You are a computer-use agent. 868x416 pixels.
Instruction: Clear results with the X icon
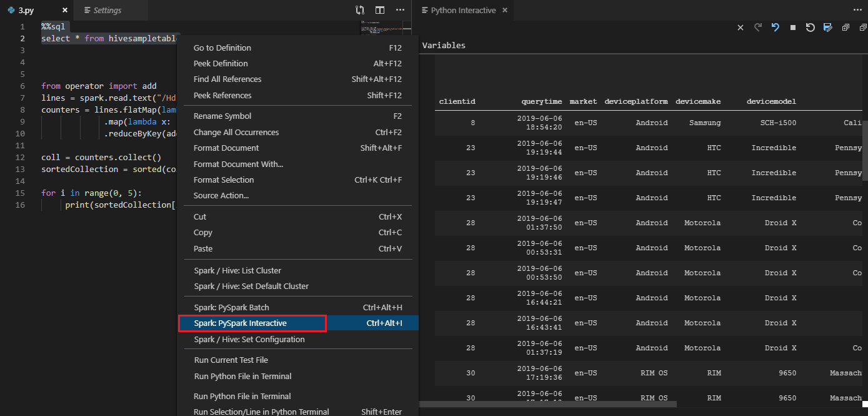point(741,28)
